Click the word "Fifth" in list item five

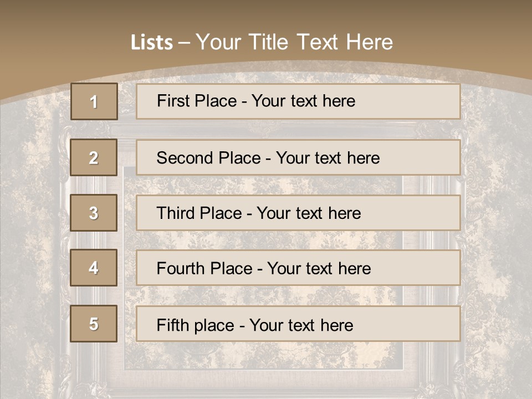click(x=173, y=325)
